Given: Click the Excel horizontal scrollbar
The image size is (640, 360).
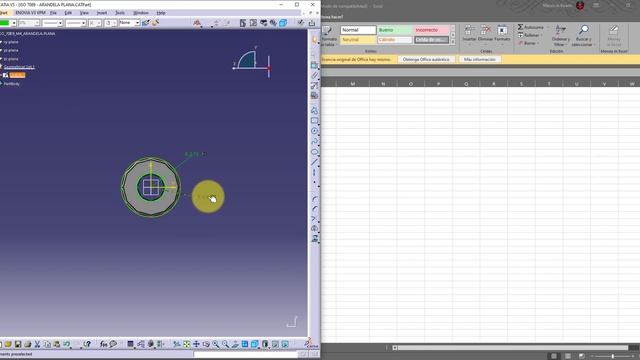Looking at the screenshot, I should click(x=512, y=348).
